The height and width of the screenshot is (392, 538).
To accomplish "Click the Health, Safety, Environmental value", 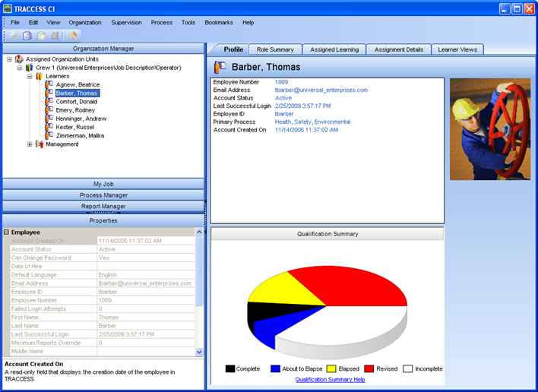I will click(312, 122).
